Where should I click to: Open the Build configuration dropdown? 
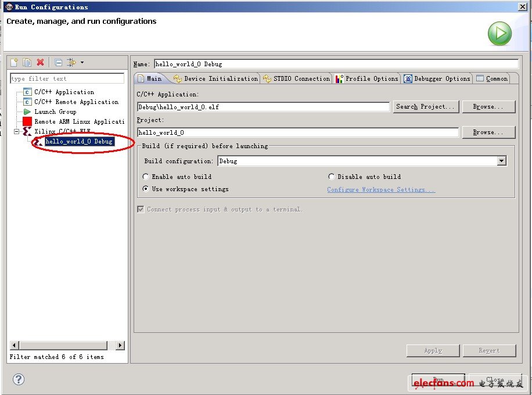502,161
